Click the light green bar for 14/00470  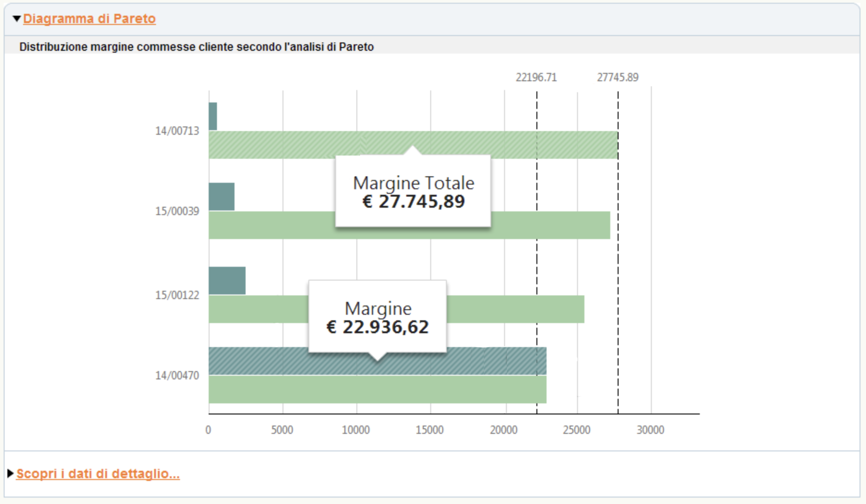(x=378, y=390)
